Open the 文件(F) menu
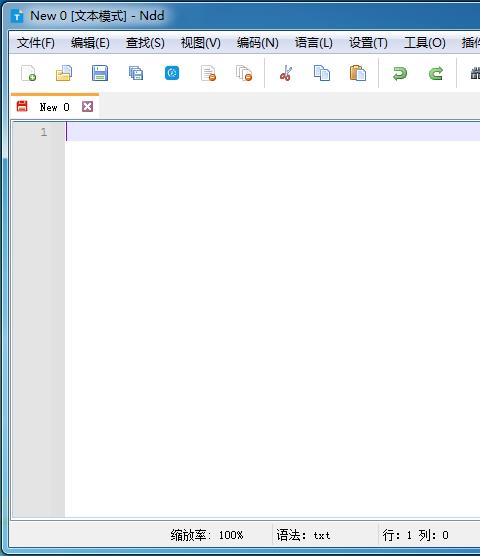 36,43
